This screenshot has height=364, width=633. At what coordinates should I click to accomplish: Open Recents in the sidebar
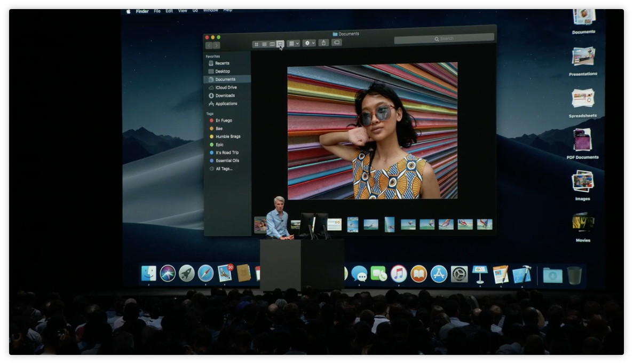(227, 64)
